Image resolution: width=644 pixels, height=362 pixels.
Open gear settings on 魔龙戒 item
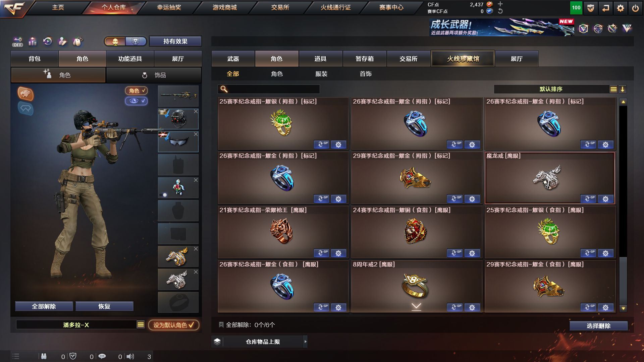click(605, 199)
